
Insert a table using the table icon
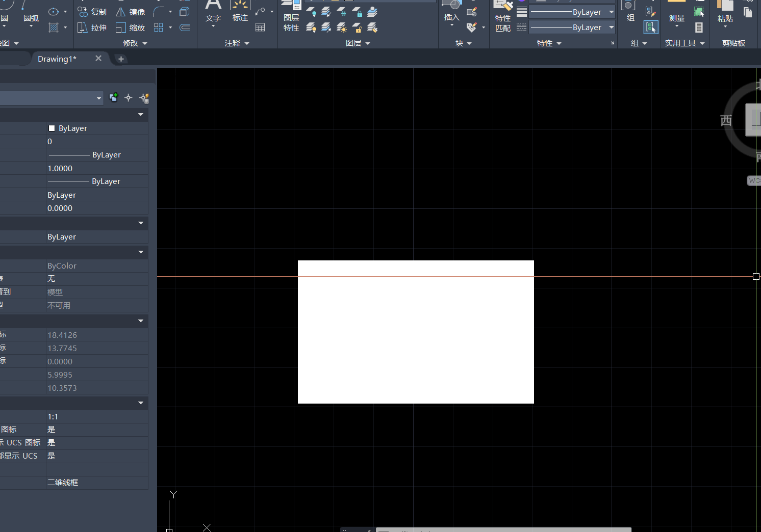tap(260, 28)
